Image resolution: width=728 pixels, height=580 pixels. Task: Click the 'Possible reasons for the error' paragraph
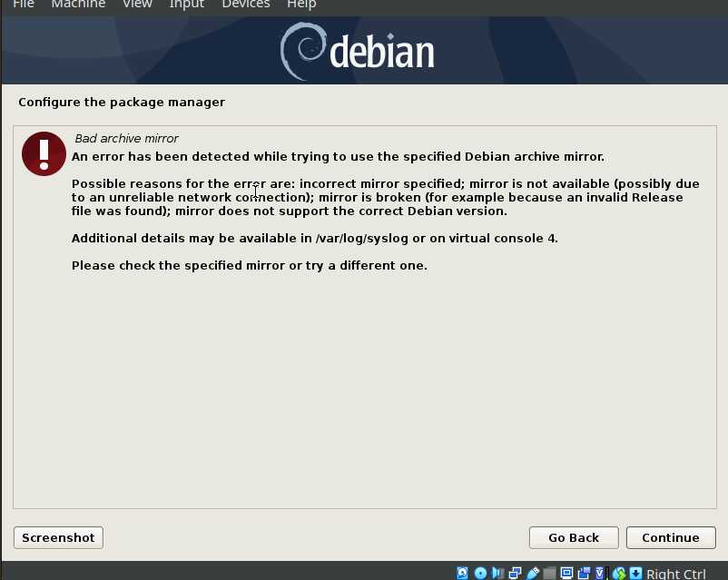coord(386,197)
